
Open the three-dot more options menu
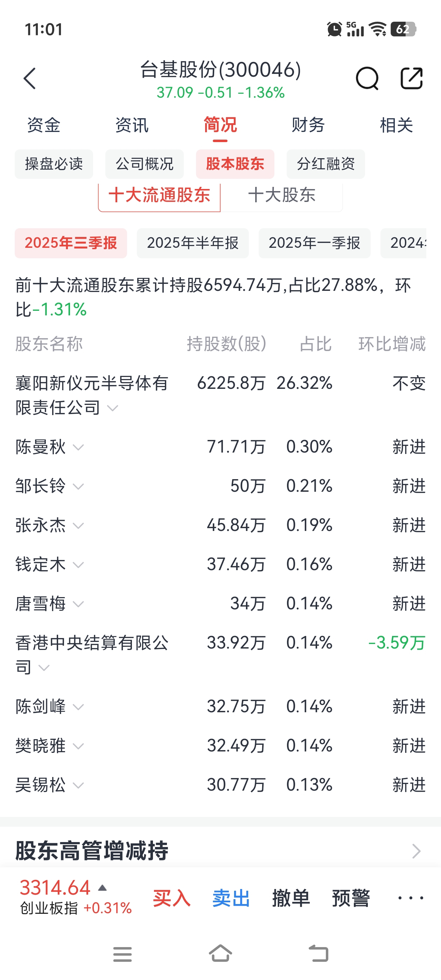411,898
